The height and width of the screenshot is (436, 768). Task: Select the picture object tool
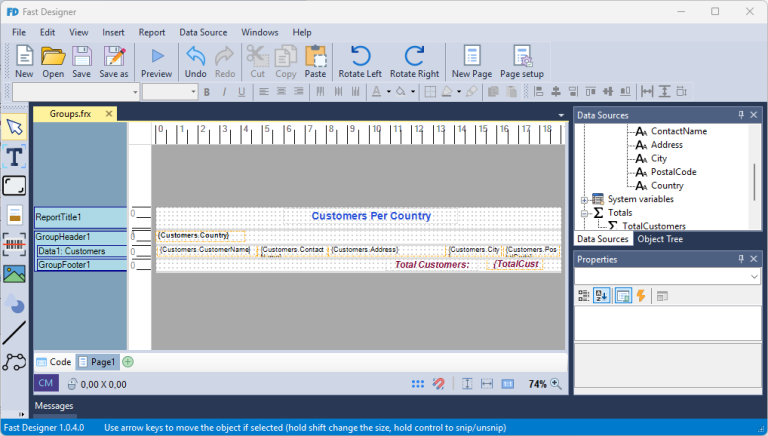[14, 274]
